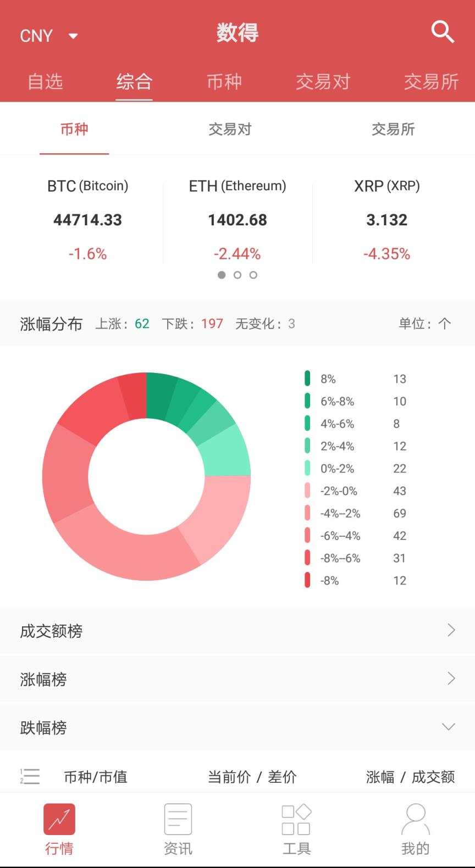Image resolution: width=475 pixels, height=868 pixels.
Task: Select 交易对 sub-tab under header
Action: (x=230, y=129)
